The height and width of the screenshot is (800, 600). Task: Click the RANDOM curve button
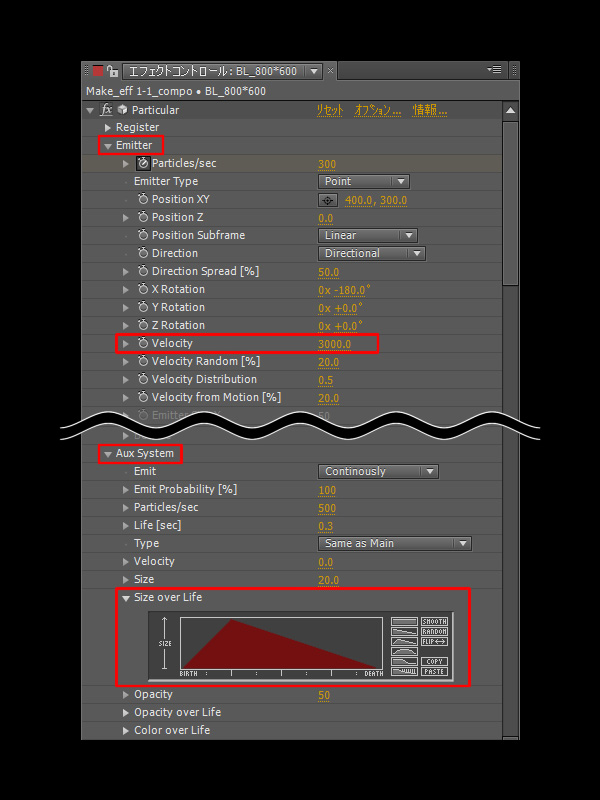click(434, 632)
